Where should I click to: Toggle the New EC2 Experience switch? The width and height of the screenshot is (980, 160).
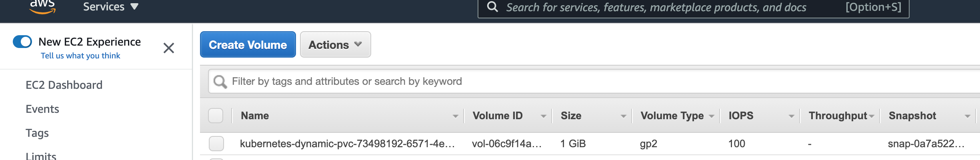click(22, 42)
